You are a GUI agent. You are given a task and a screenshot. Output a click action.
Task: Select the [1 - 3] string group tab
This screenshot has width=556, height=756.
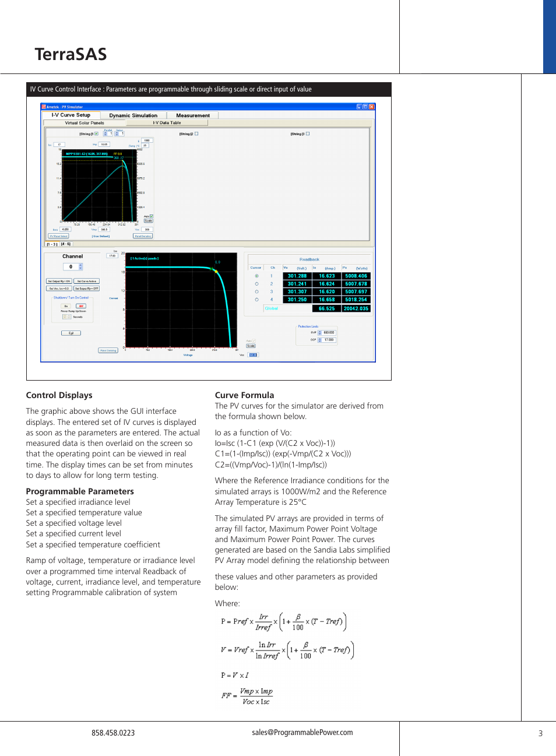[52, 244]
